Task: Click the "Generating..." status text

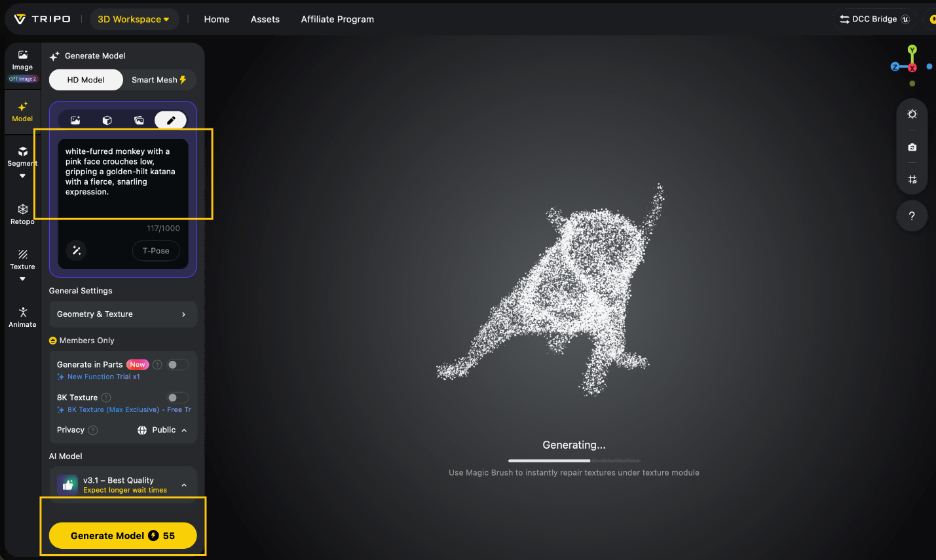Action: [574, 445]
